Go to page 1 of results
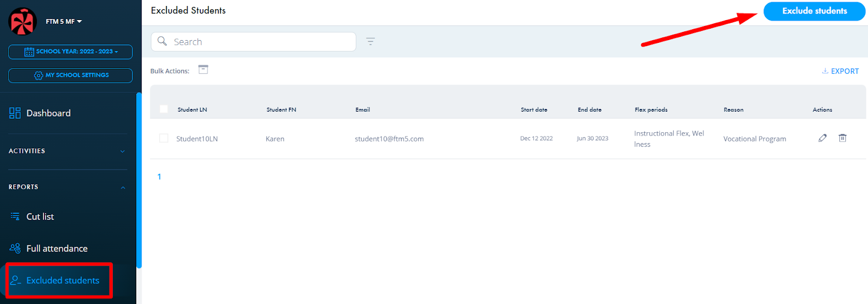This screenshot has height=304, width=868. [159, 177]
